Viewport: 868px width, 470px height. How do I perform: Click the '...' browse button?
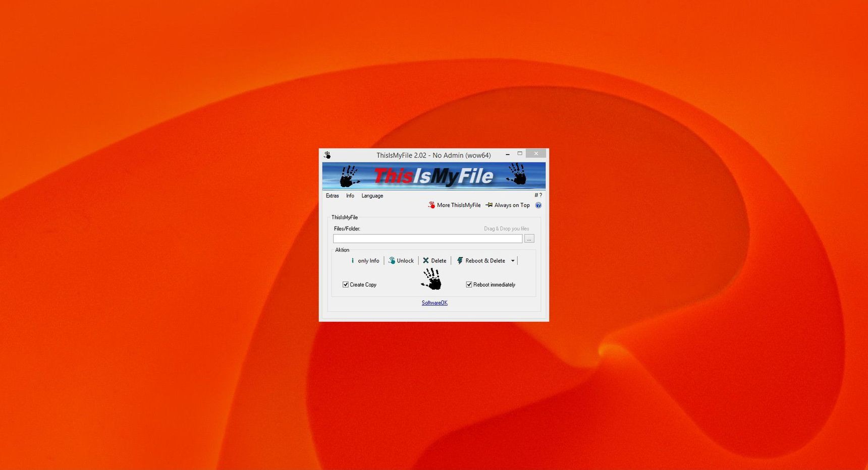[529, 239]
